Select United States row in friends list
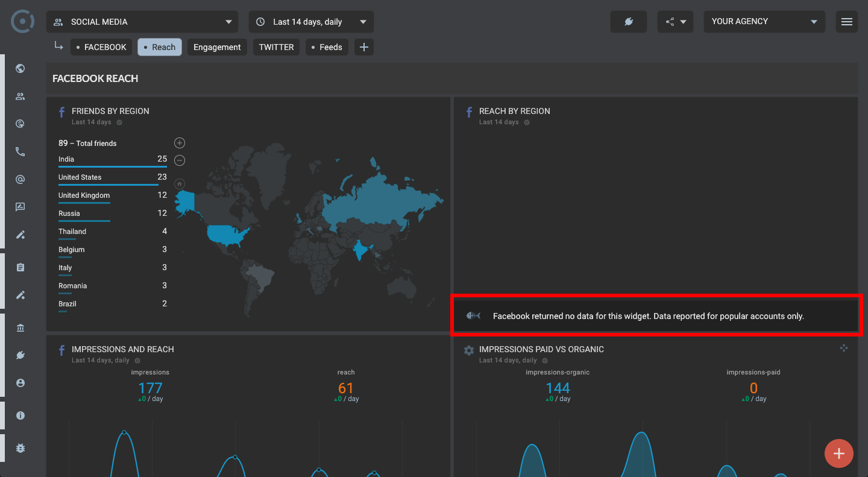This screenshot has width=868, height=477. tap(113, 178)
